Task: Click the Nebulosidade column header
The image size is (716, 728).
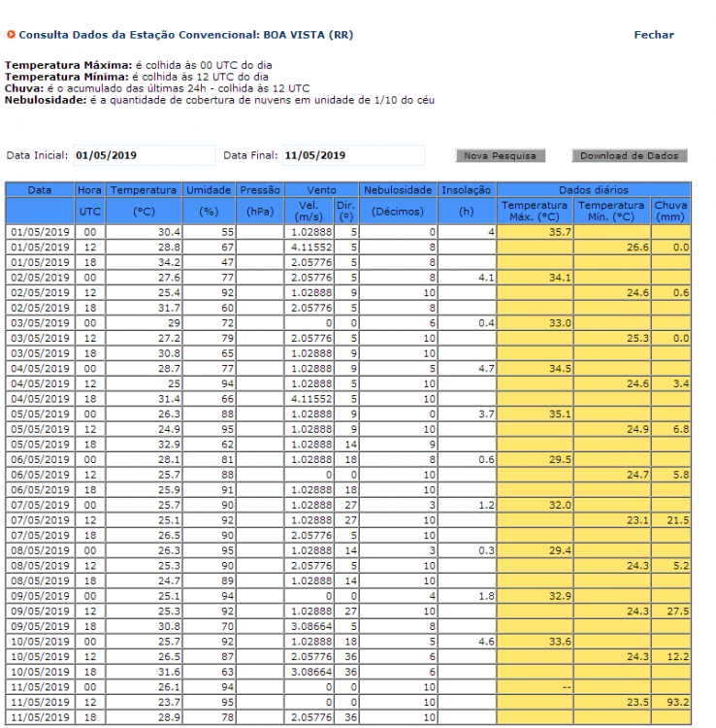Action: click(x=398, y=190)
